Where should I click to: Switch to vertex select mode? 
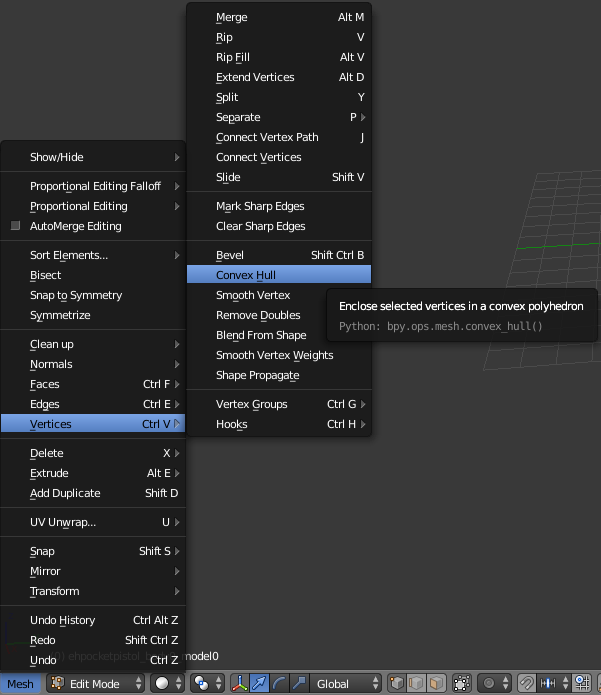tap(397, 684)
